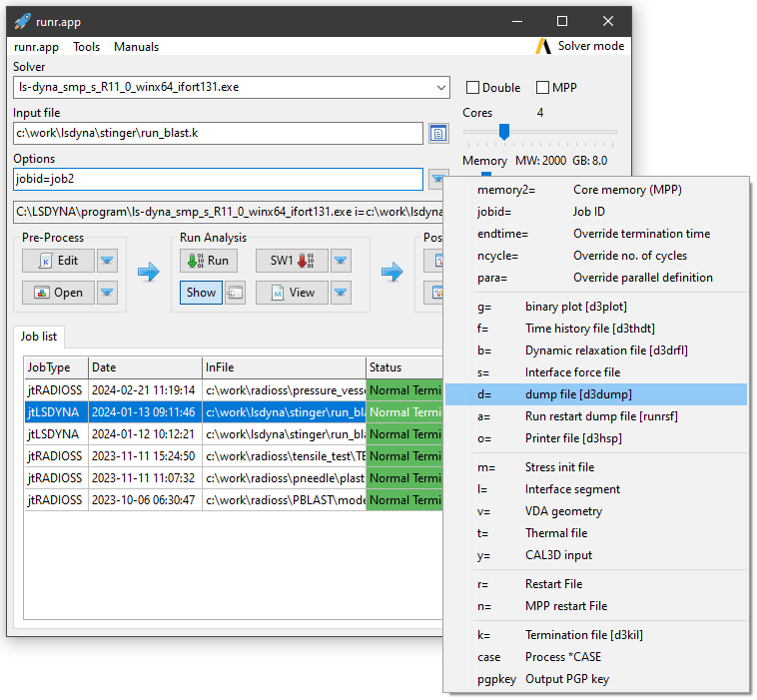
Task: Choose l= Interface segment option
Action: click(x=596, y=489)
